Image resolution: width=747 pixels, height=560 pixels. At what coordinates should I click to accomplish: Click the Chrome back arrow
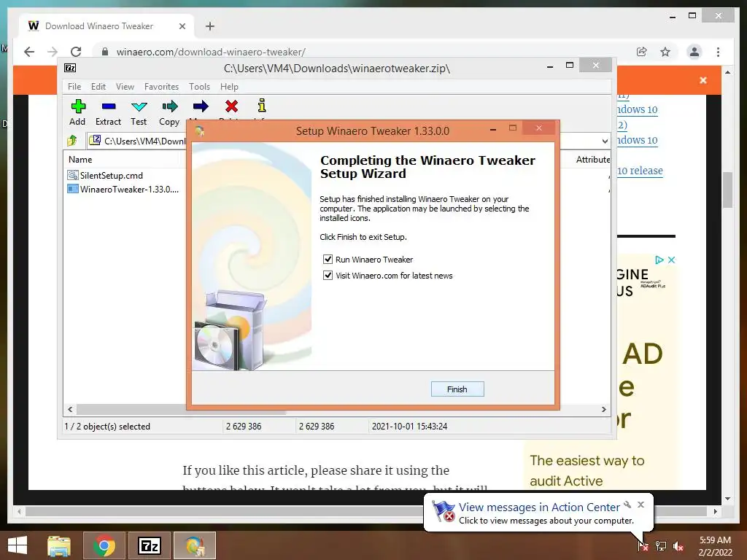click(x=29, y=52)
